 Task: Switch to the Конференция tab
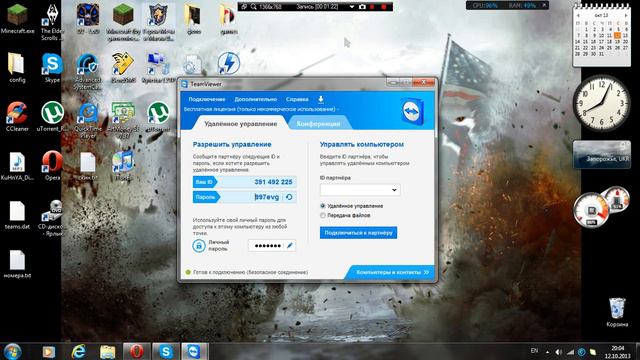[318, 124]
